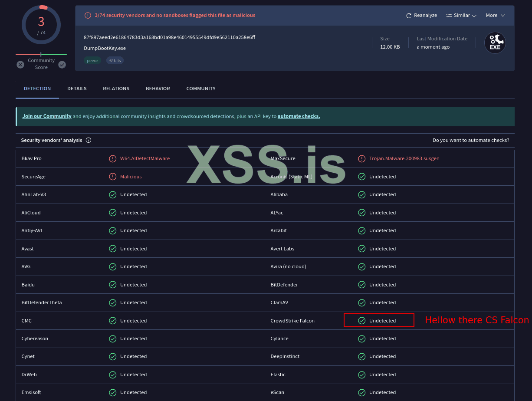This screenshot has height=401, width=532.
Task: Expand the More menu
Action: (496, 15)
